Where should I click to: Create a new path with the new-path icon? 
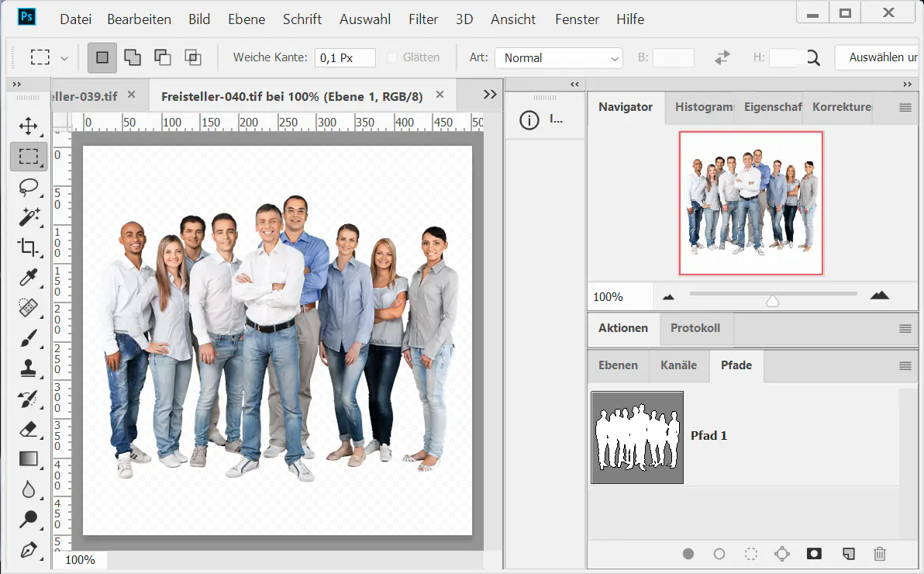(848, 554)
